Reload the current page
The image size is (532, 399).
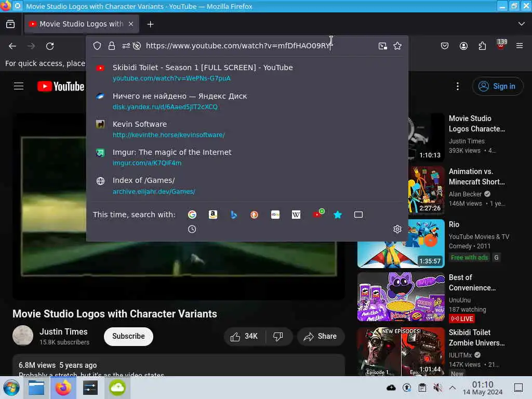[50, 46]
